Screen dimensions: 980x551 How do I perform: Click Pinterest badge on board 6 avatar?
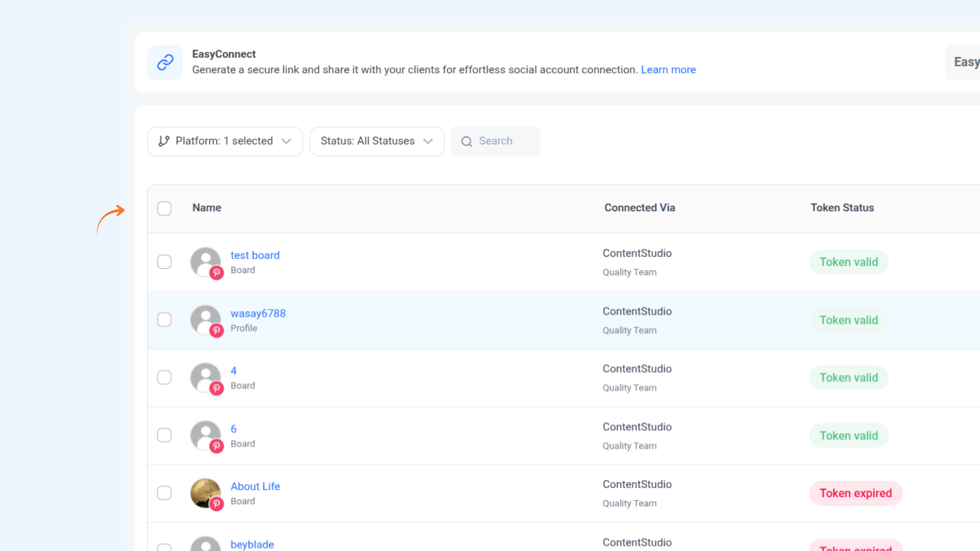click(216, 446)
